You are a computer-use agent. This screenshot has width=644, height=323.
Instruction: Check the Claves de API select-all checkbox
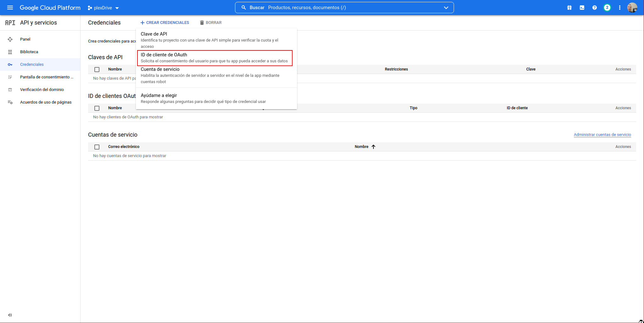point(97,70)
